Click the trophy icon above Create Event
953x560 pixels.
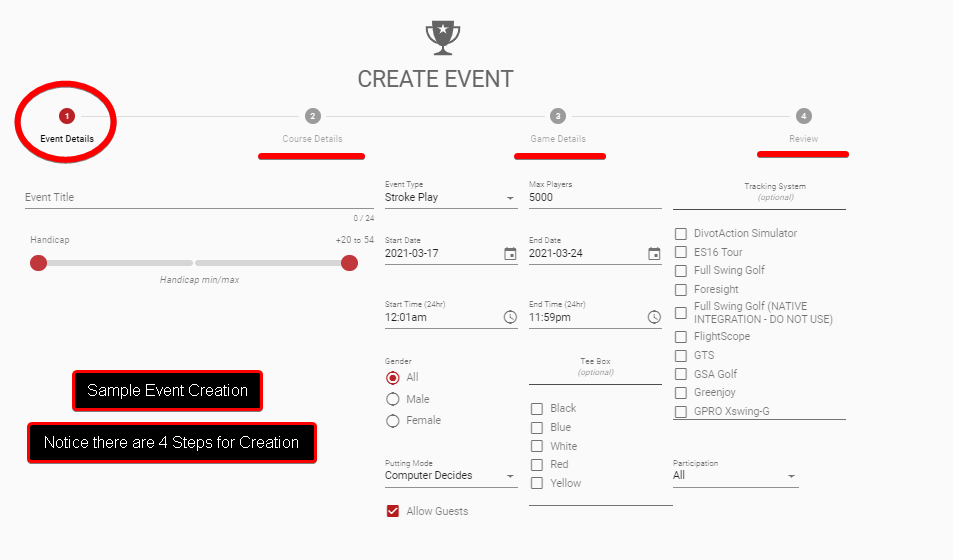[x=442, y=38]
